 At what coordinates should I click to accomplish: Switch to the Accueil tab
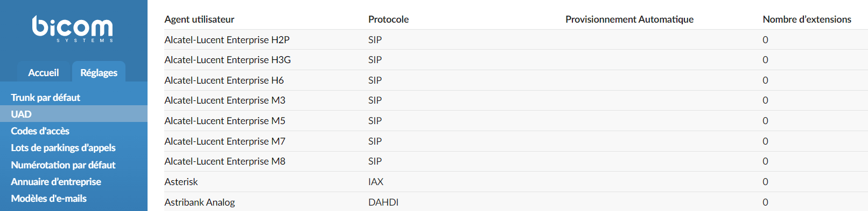(x=44, y=72)
